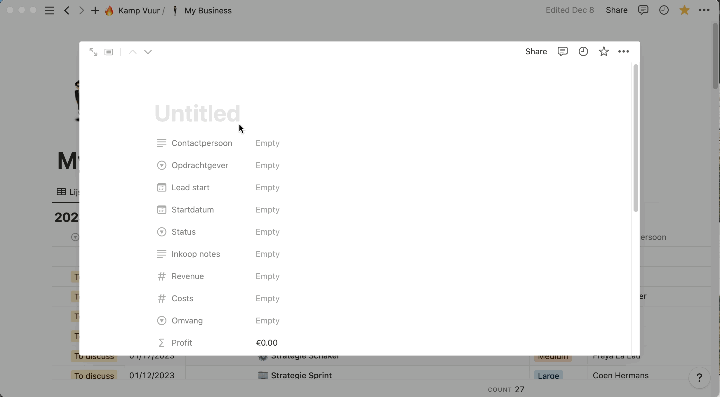Open modal three-dot more options menu

pyautogui.click(x=624, y=51)
